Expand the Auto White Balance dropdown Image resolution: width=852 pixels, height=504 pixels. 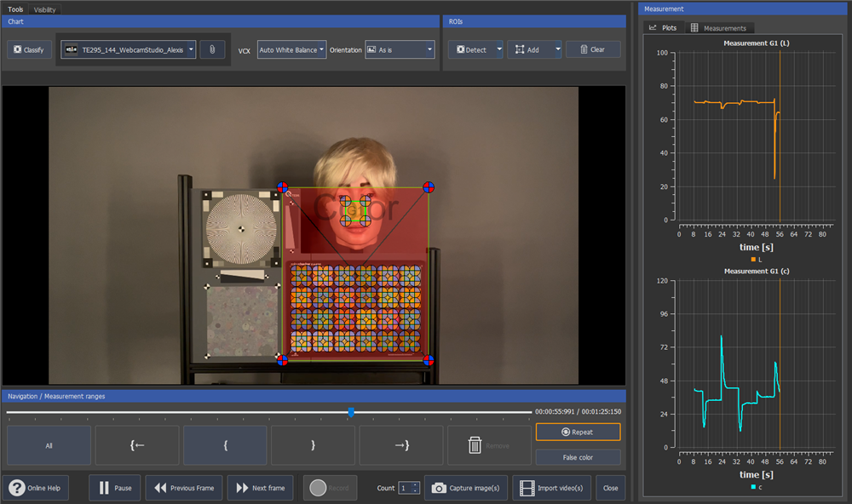pyautogui.click(x=291, y=49)
